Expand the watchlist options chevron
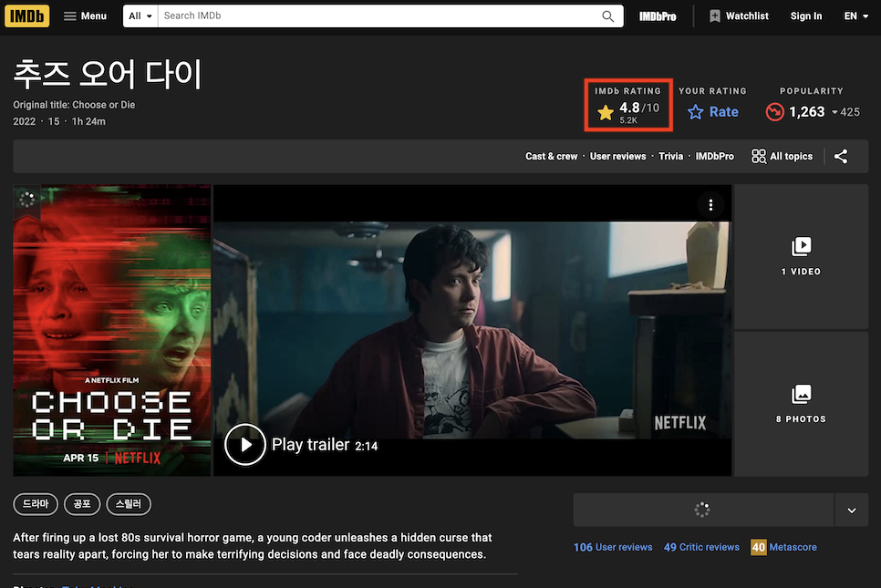881x588 pixels. click(851, 510)
